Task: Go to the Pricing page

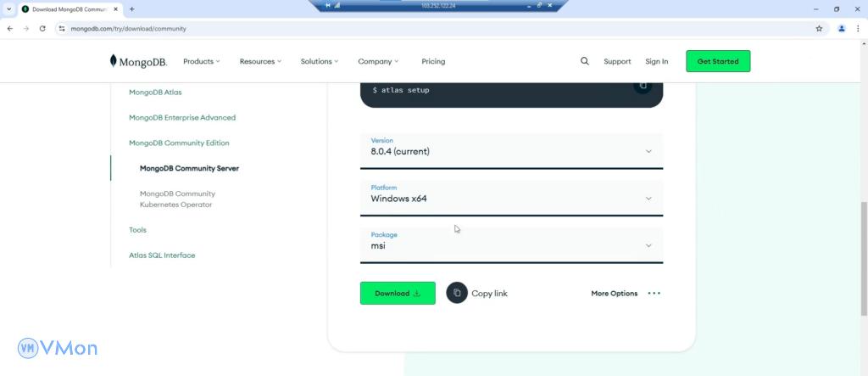Action: click(x=433, y=61)
